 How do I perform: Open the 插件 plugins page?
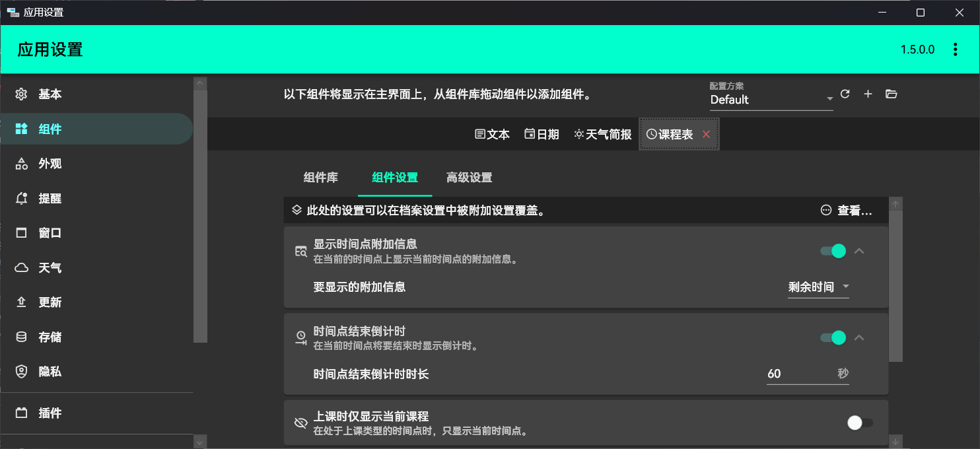[50, 413]
